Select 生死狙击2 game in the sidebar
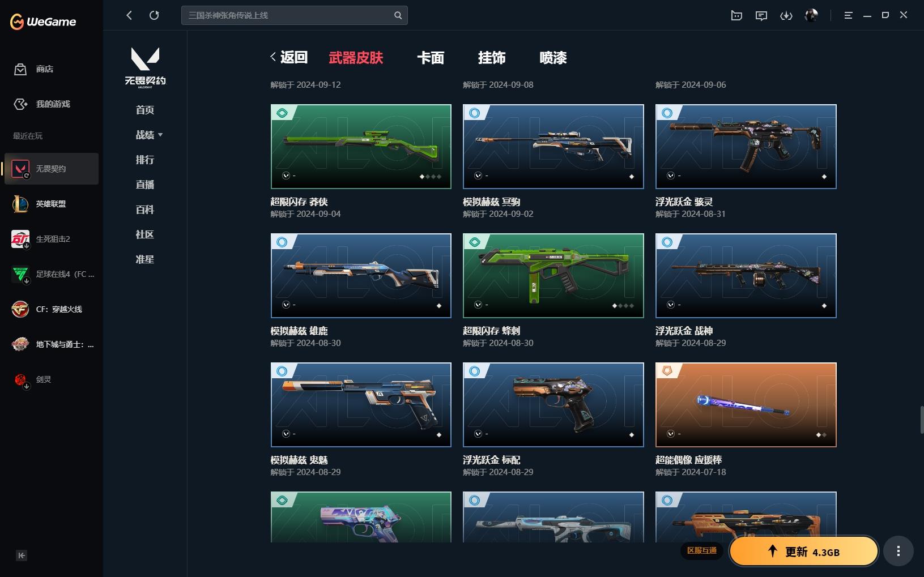This screenshot has width=924, height=577. click(52, 239)
